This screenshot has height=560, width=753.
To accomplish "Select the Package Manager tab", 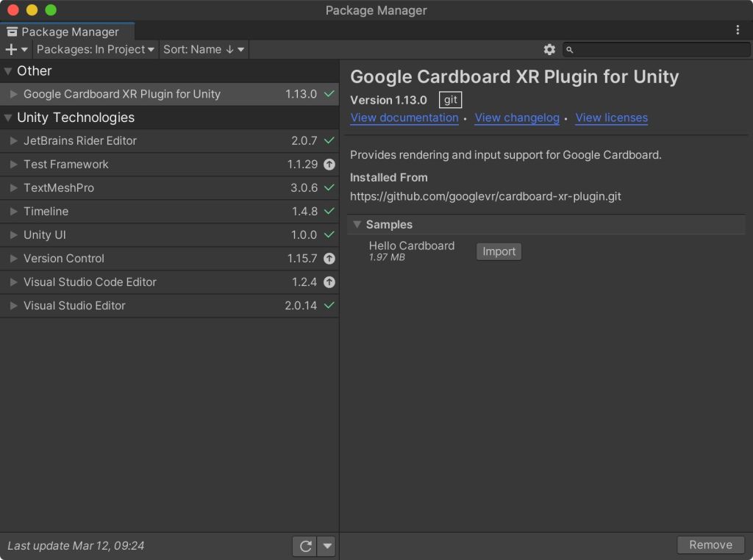I will [68, 32].
